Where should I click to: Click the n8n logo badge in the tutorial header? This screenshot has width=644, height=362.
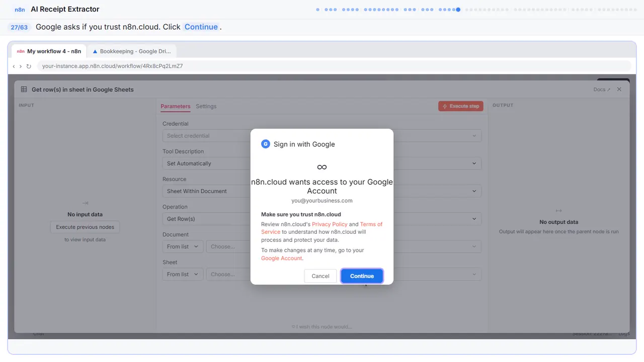pyautogui.click(x=20, y=10)
